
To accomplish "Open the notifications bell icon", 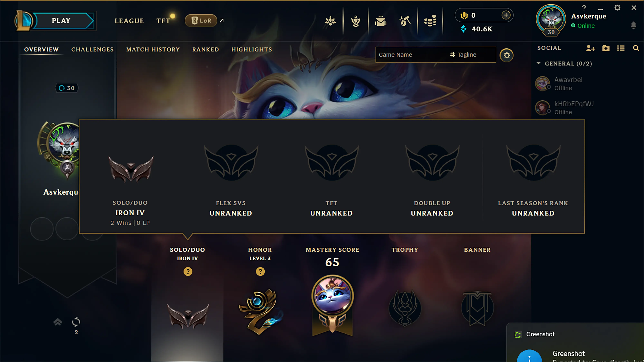I will (633, 25).
